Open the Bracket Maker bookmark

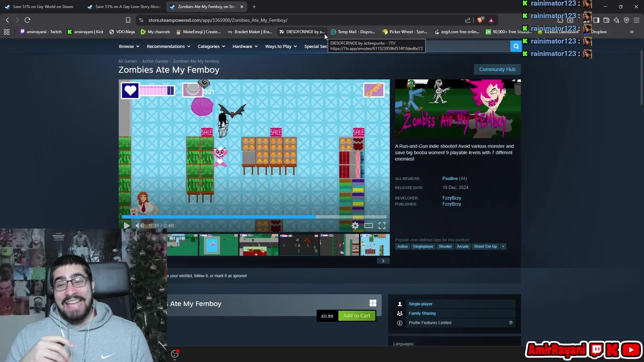click(x=250, y=32)
